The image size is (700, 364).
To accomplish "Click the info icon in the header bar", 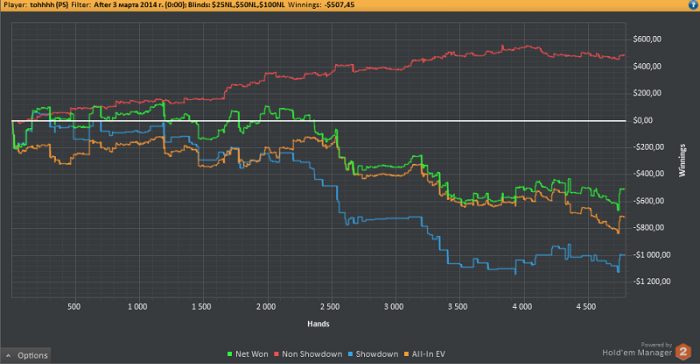I will pos(694,4).
